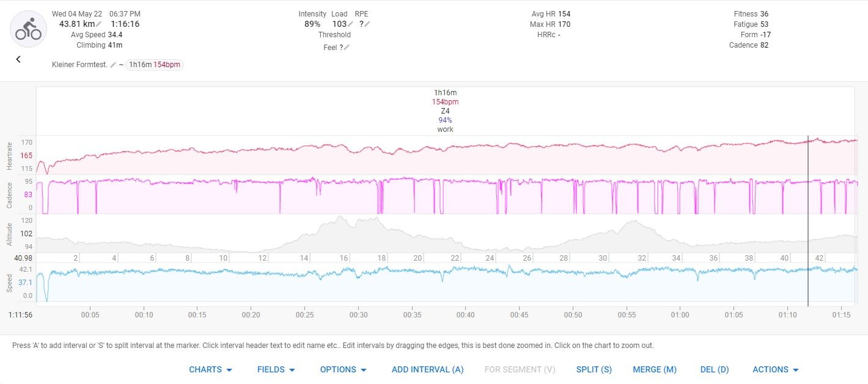Image resolution: width=868 pixels, height=384 pixels.
Task: Click the 00:30 tick on the time axis
Action: tap(358, 315)
